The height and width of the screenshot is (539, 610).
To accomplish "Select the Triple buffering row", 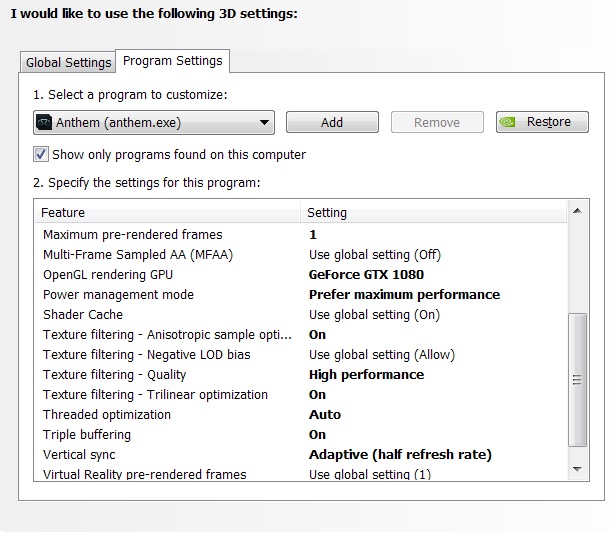I will 301,435.
